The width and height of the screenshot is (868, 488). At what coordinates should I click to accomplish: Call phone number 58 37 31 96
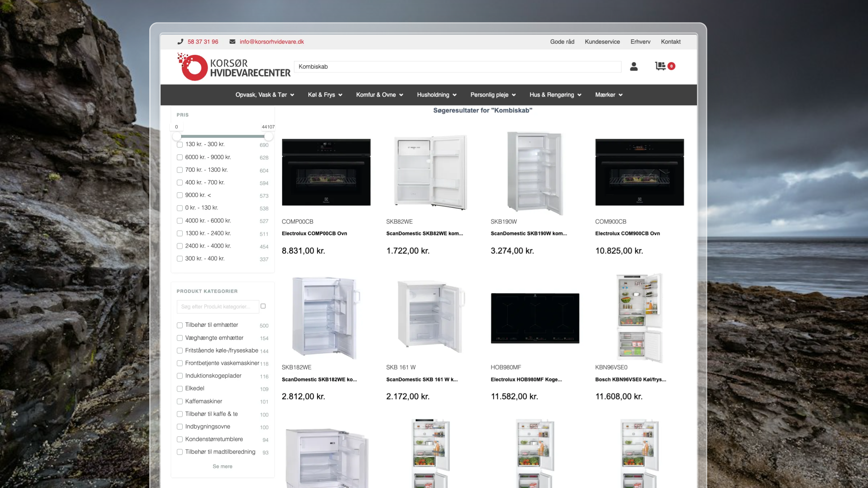coord(203,42)
